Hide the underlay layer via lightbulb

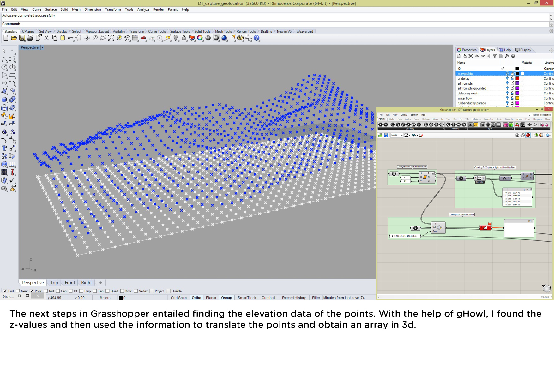click(x=507, y=79)
